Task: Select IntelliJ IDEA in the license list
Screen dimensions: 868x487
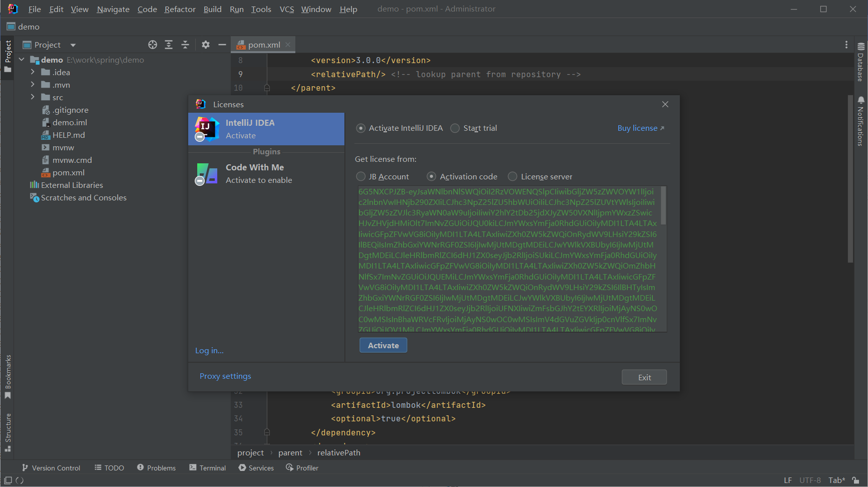Action: (x=266, y=129)
